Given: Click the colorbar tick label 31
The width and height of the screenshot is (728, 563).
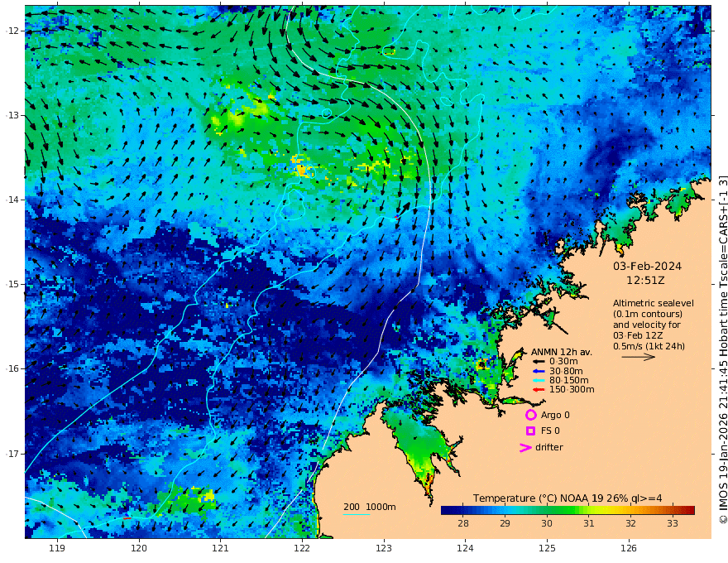Looking at the screenshot, I should point(589,523).
